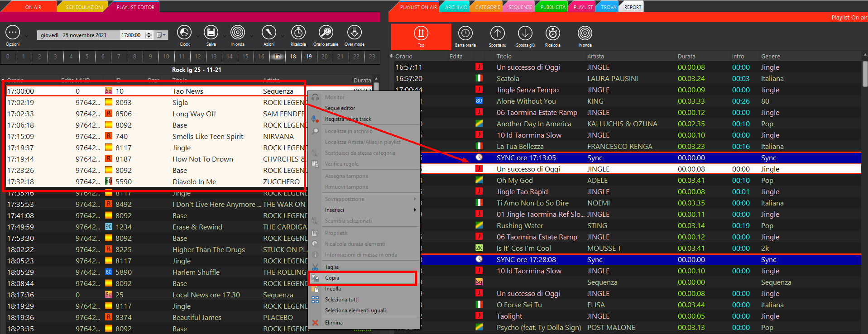Click the red X Elimina icon
This screenshot has width=868, height=334.
click(315, 323)
